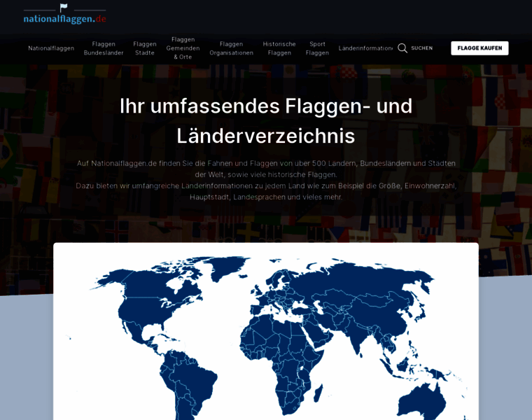Open the Flaggen Städte menu item

[145, 48]
